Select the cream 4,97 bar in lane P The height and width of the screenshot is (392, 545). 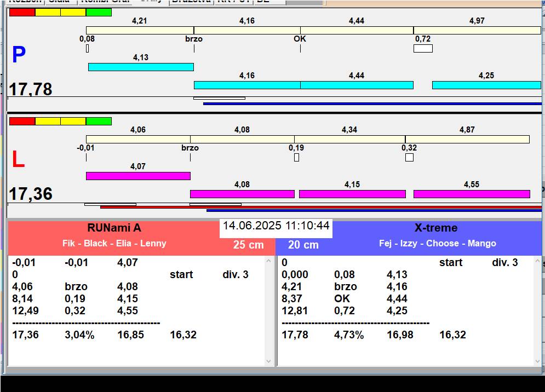[x=477, y=30]
